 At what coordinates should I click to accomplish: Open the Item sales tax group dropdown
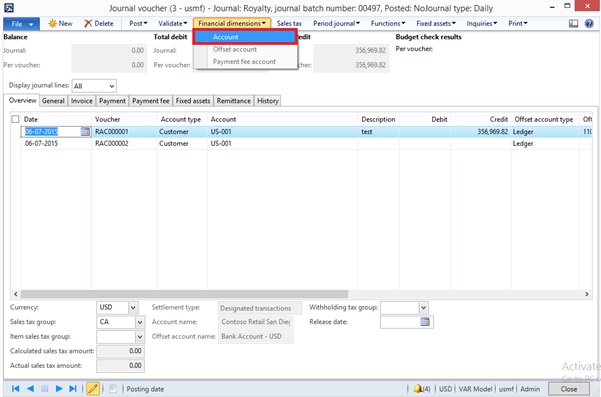pyautogui.click(x=140, y=337)
